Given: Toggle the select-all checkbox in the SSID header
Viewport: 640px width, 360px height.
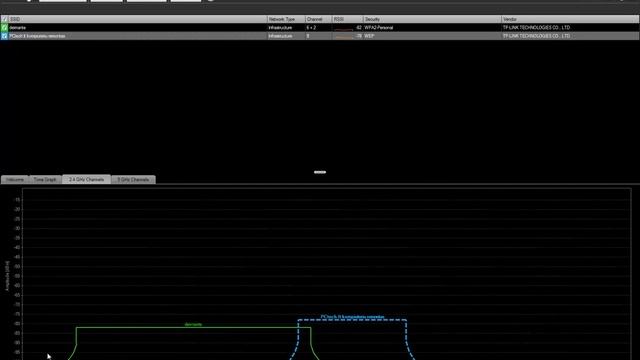Looking at the screenshot, I should click(4, 19).
